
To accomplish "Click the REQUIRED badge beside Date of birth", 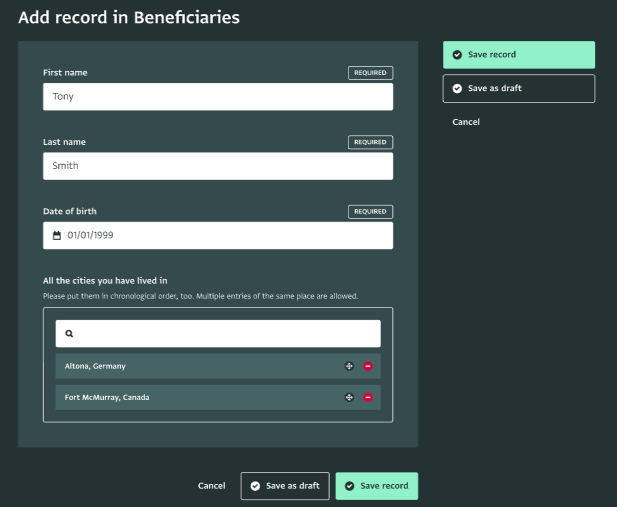I will point(370,212).
